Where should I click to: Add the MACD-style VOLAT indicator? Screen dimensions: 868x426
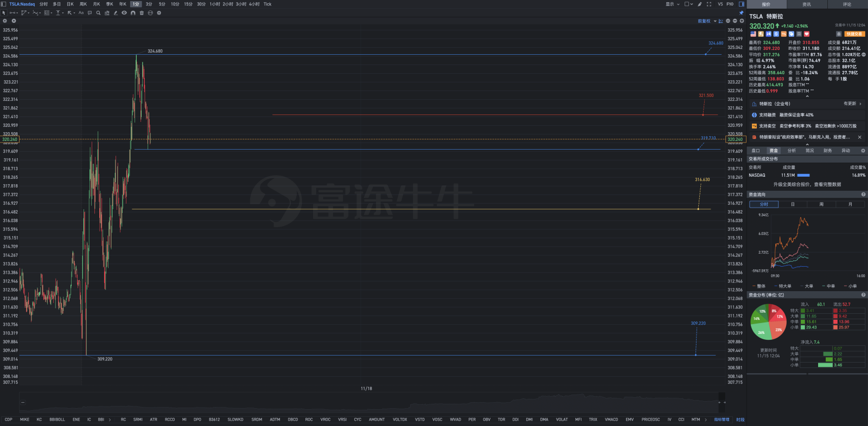click(x=562, y=419)
